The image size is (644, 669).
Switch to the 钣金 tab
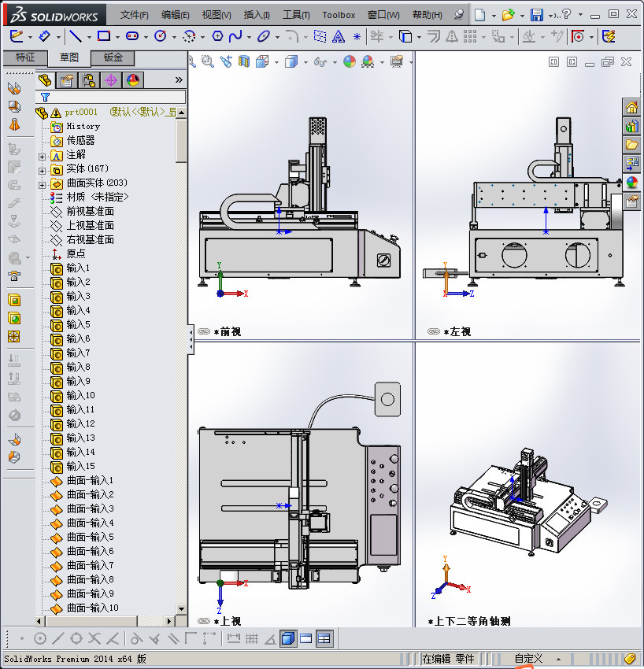point(113,57)
